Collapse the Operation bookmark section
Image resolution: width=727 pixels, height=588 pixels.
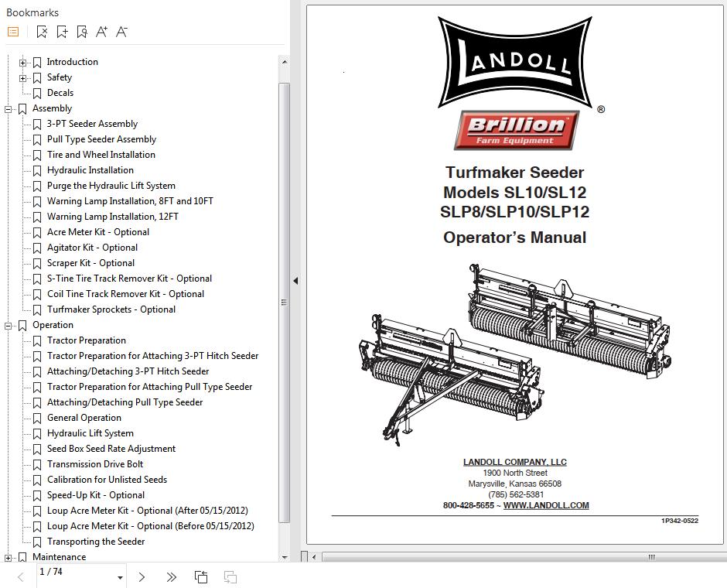tap(8, 326)
